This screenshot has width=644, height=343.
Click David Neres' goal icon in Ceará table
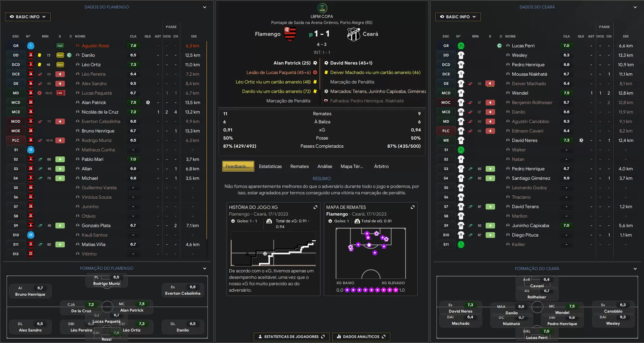tap(581, 140)
